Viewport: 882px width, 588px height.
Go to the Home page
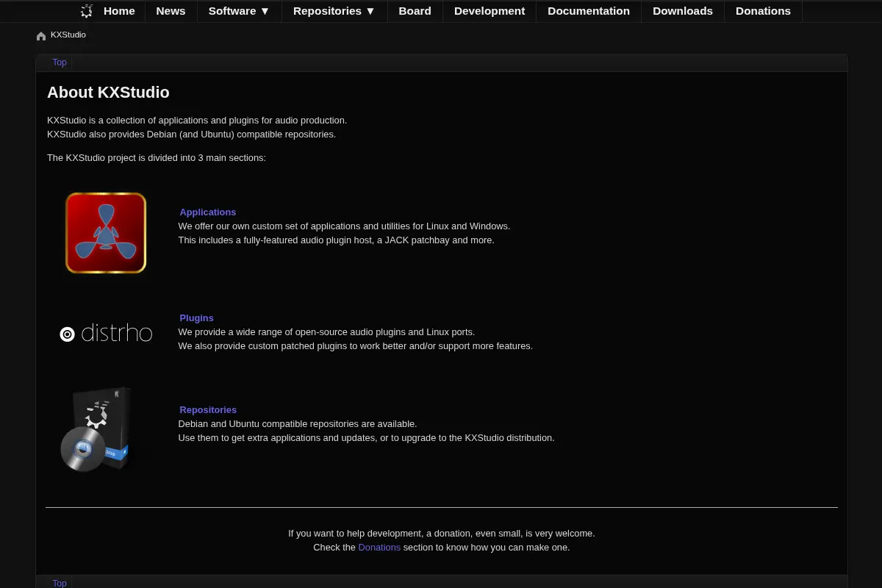coord(119,11)
